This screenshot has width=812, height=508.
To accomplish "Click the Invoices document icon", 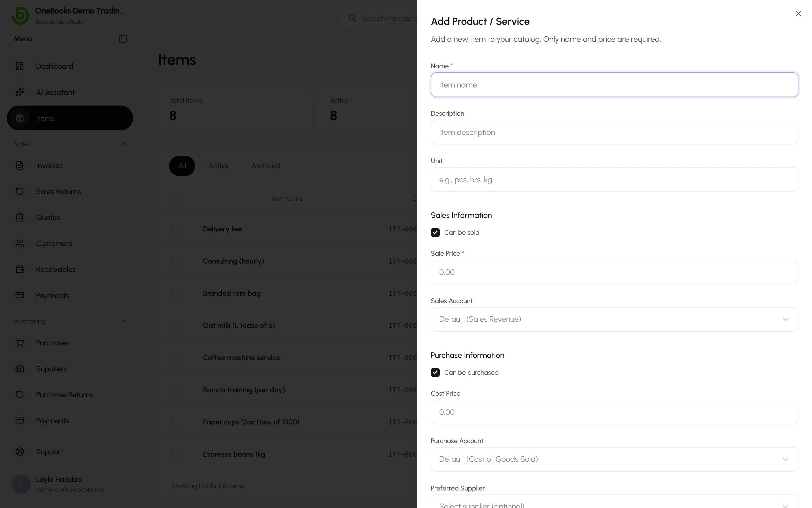I will (x=20, y=165).
